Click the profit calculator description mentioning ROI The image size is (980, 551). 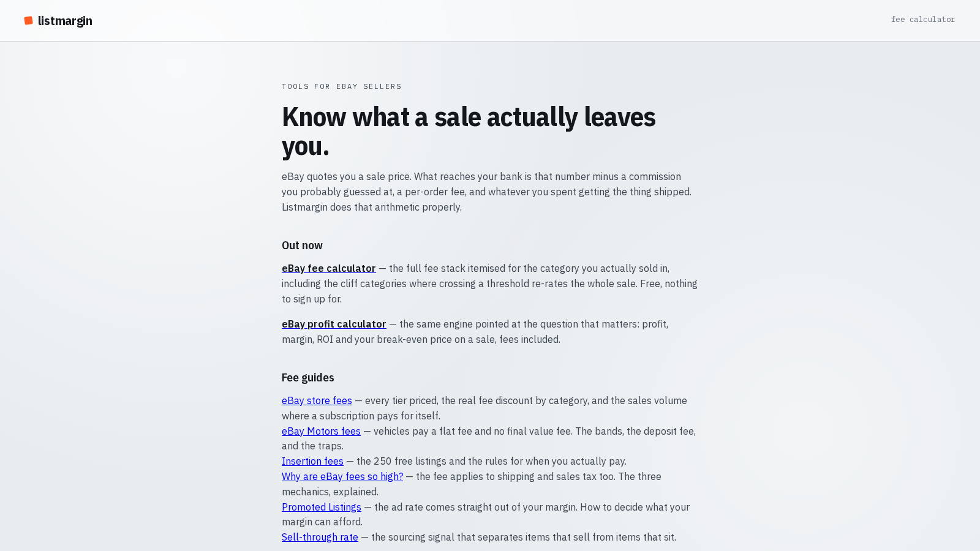475,332
